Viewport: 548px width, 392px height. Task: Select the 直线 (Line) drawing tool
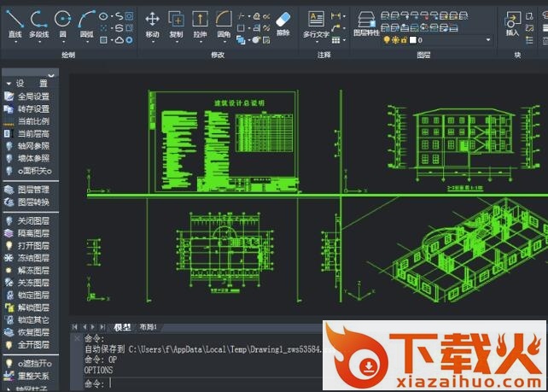[x=15, y=22]
